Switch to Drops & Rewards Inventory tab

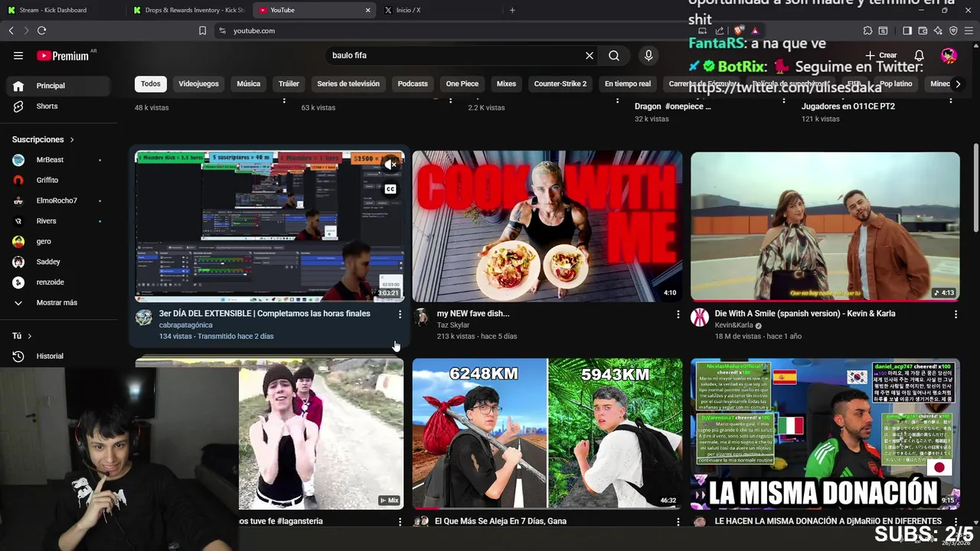pyautogui.click(x=188, y=10)
